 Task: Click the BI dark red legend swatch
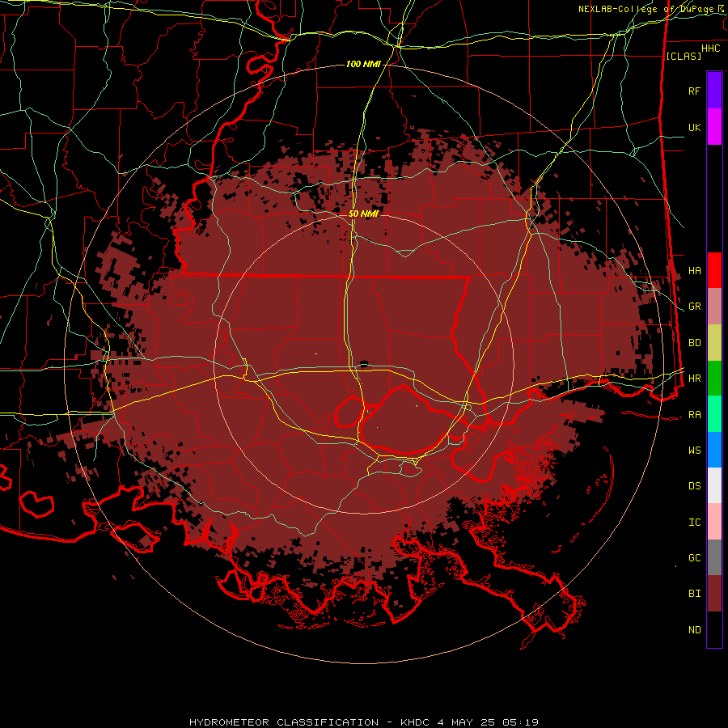[x=714, y=594]
